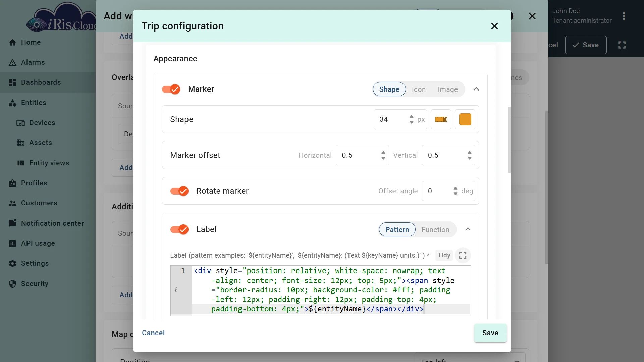Click the top bar Save button
Screen dimensions: 644x362
(x=586, y=45)
